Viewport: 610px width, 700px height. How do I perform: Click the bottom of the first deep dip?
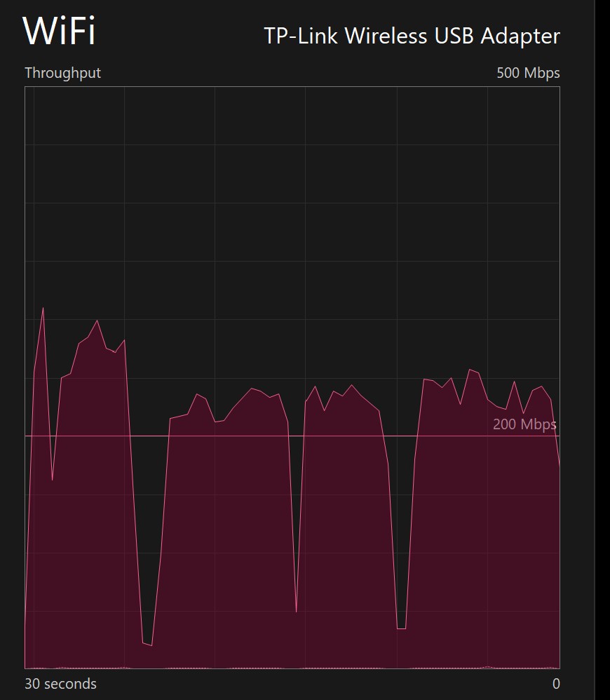147,644
